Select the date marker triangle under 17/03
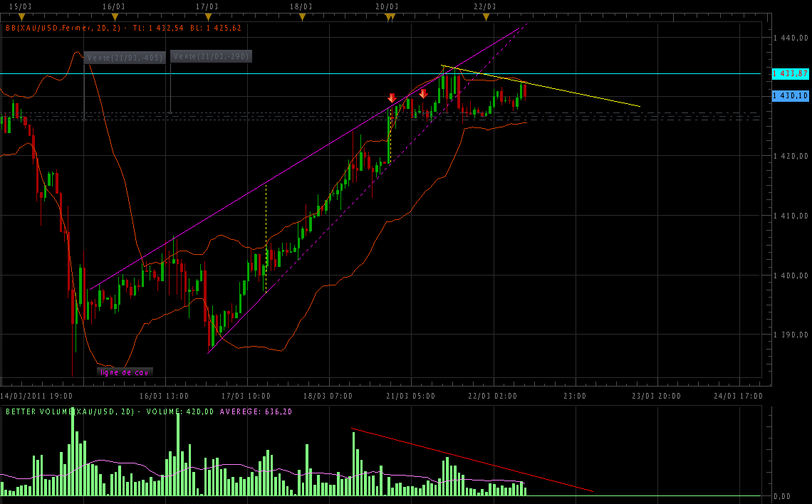The image size is (812, 504). point(207,17)
